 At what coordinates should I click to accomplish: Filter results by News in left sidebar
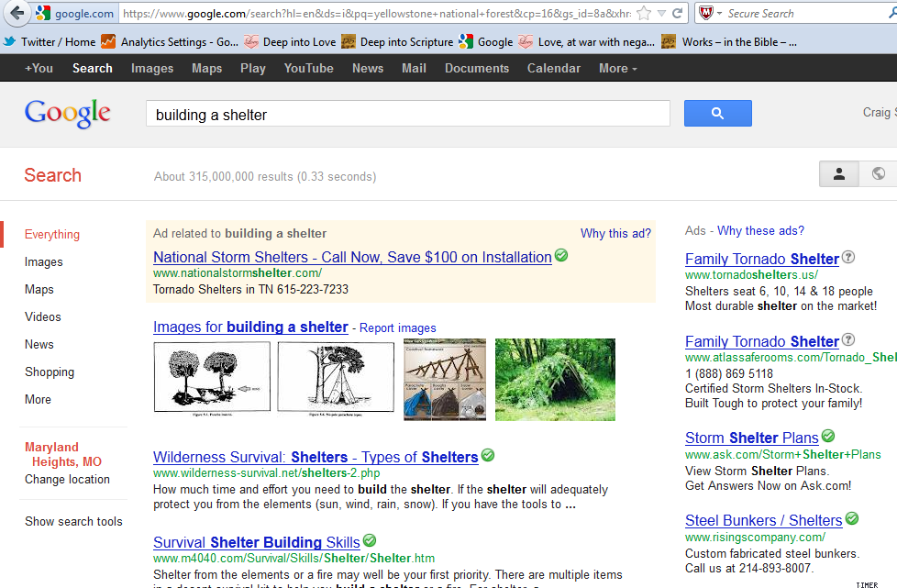click(x=39, y=344)
